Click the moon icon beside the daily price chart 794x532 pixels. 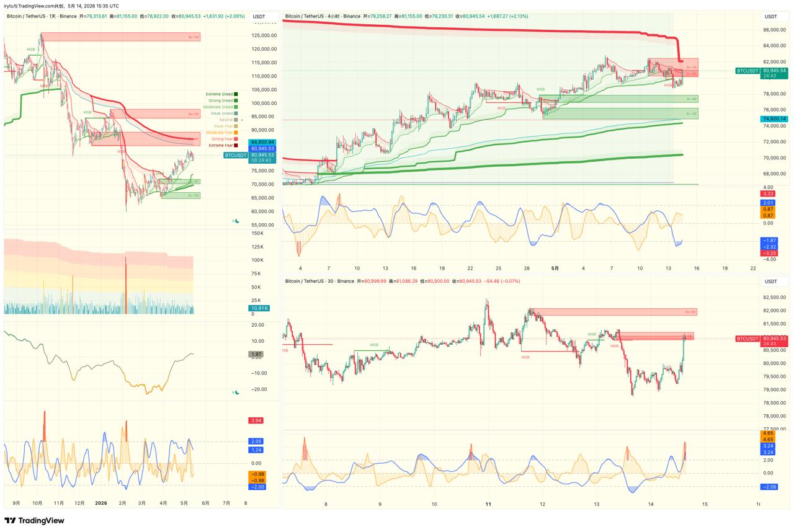[x=237, y=221]
